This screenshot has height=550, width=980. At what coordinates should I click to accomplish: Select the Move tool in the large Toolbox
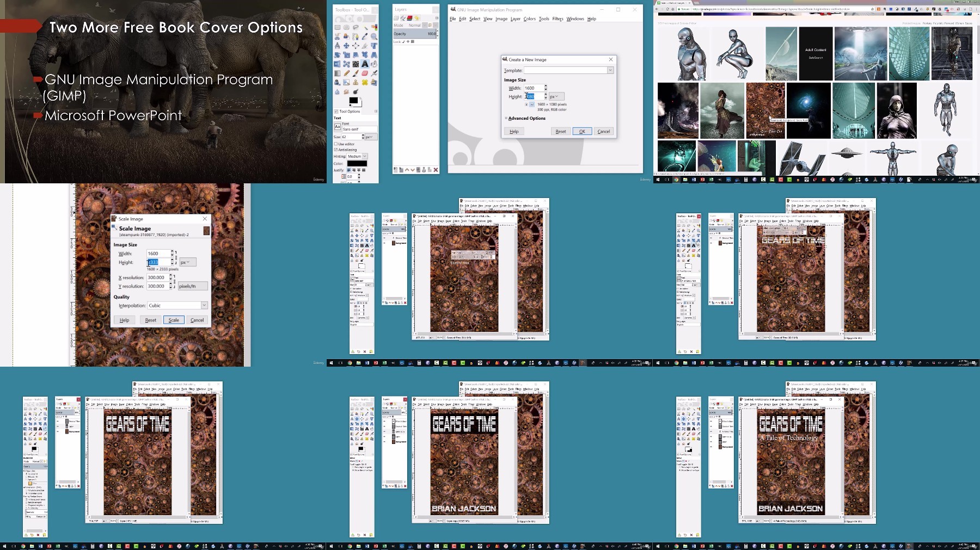(346, 46)
